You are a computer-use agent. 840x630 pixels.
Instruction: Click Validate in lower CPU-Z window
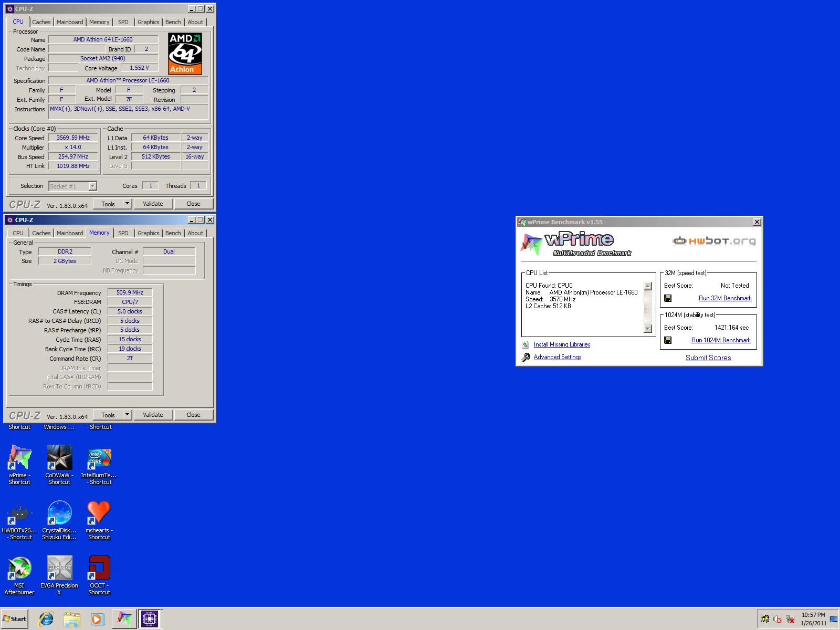[153, 415]
